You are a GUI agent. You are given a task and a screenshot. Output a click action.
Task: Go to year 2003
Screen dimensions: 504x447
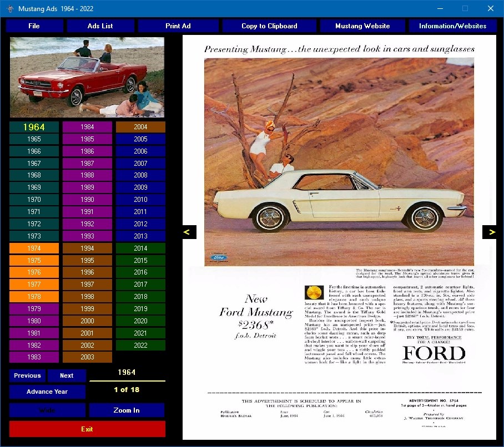point(88,357)
